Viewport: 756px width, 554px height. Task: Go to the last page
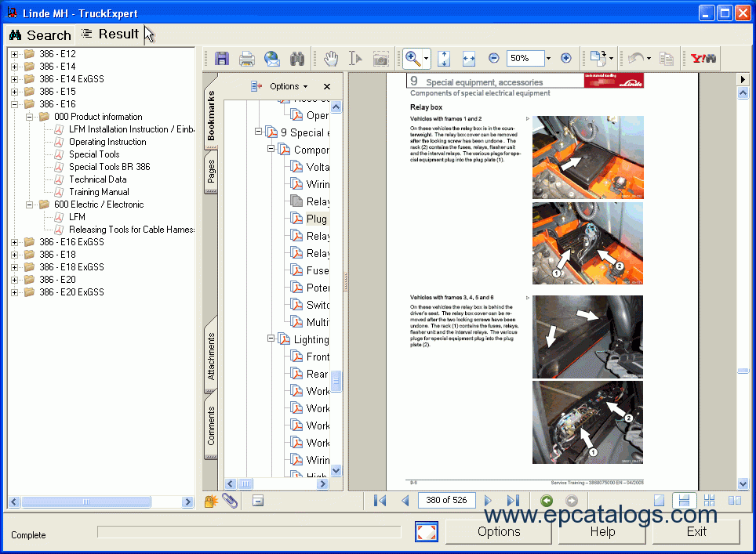pos(514,501)
